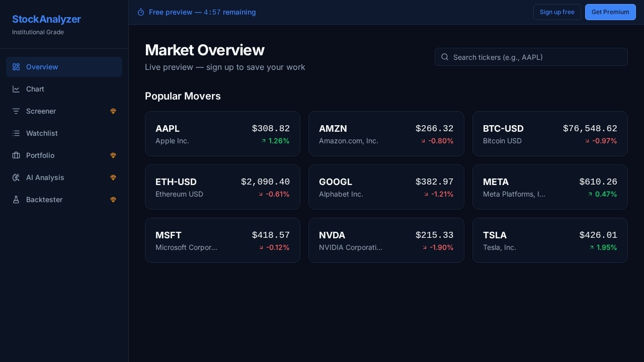
Task: Click premium gem badge beside Backtester
Action: (x=113, y=200)
